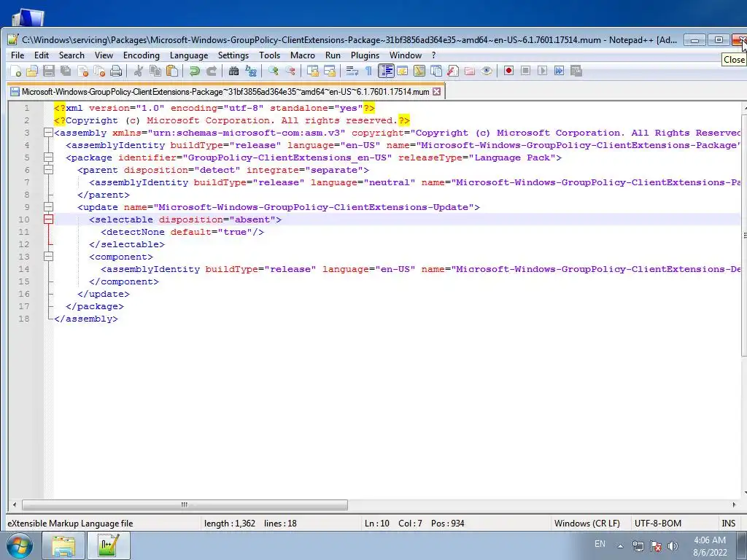The width and height of the screenshot is (747, 560).
Task: Create a new document with New icon
Action: click(x=16, y=71)
